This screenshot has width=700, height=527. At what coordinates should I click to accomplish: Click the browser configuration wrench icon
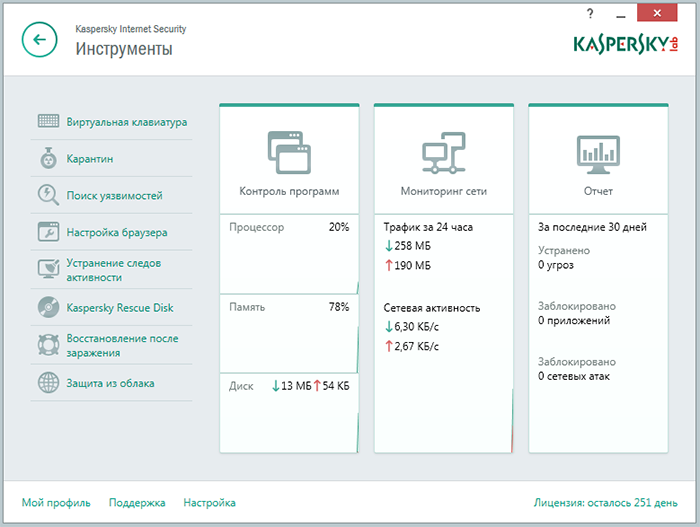tap(48, 232)
